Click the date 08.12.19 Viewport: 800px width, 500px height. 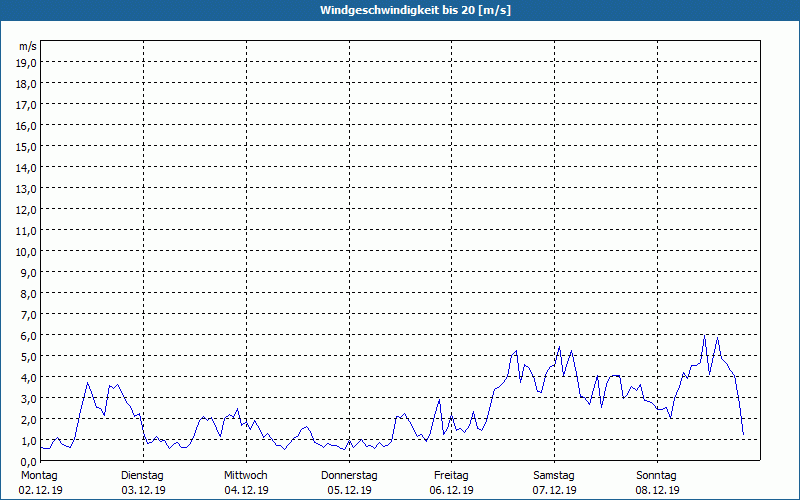click(658, 490)
